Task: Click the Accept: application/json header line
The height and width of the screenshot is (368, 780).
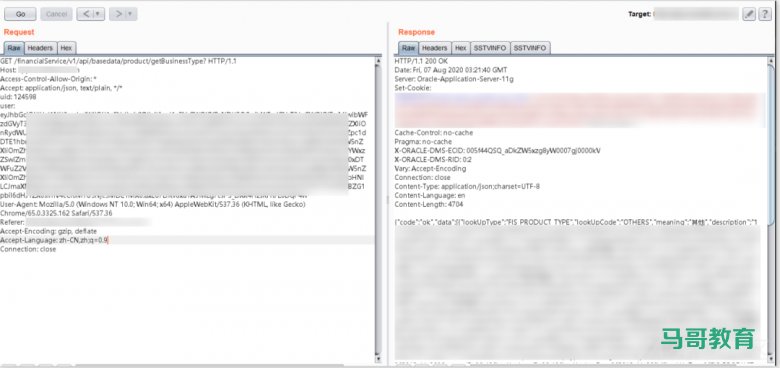Action: pyautogui.click(x=61, y=88)
